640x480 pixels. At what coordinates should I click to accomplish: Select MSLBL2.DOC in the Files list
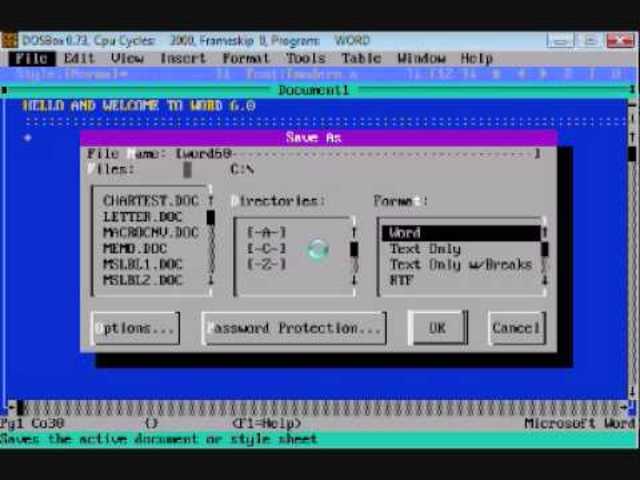pos(142,280)
